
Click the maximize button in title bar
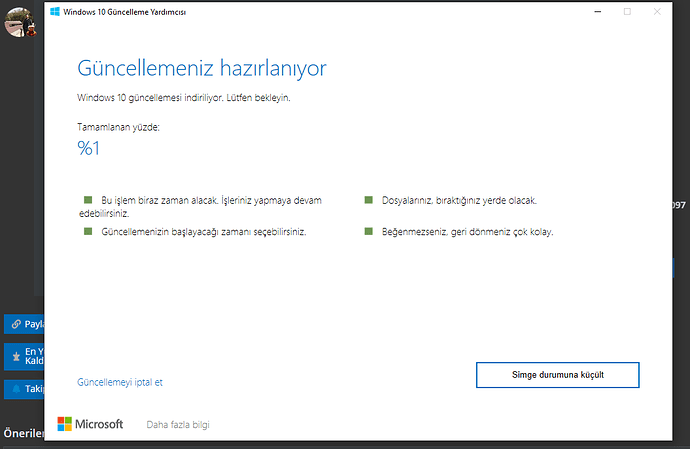coord(627,12)
